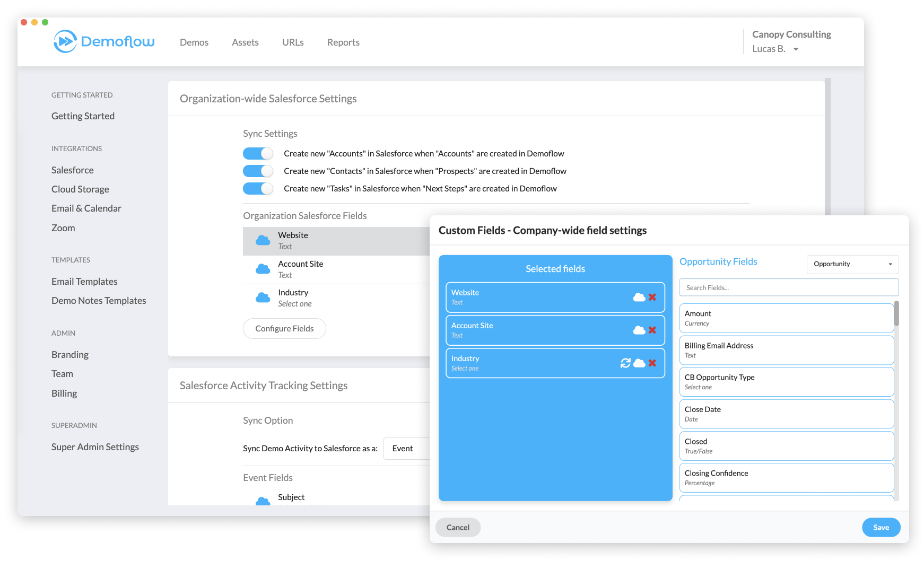The image size is (924, 569).
Task: Remove Industry from selected fields with red X
Action: [652, 363]
